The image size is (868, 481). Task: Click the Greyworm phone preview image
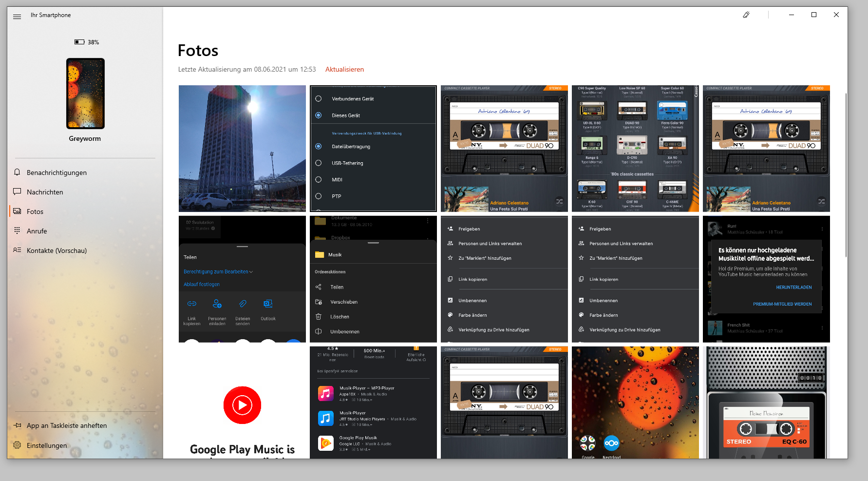pyautogui.click(x=85, y=94)
